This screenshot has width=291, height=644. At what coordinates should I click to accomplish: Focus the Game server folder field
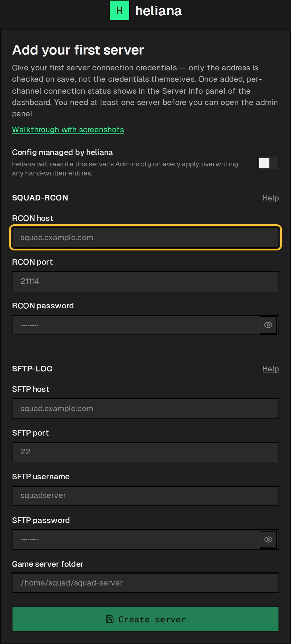tap(145, 583)
